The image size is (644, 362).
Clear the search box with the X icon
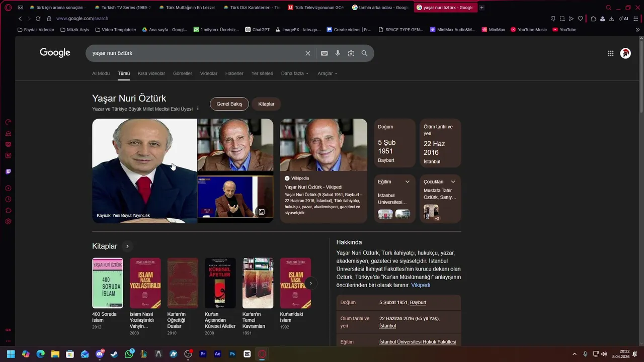[x=308, y=53]
